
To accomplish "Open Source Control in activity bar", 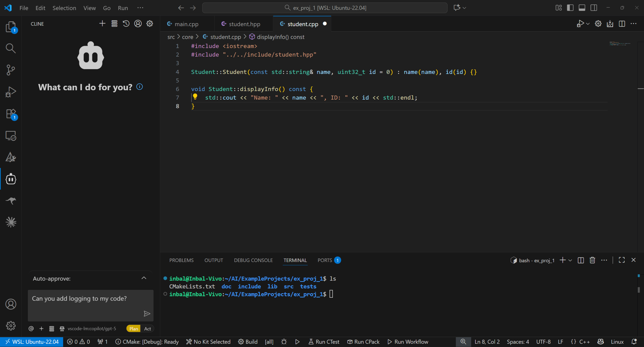I will click(11, 70).
